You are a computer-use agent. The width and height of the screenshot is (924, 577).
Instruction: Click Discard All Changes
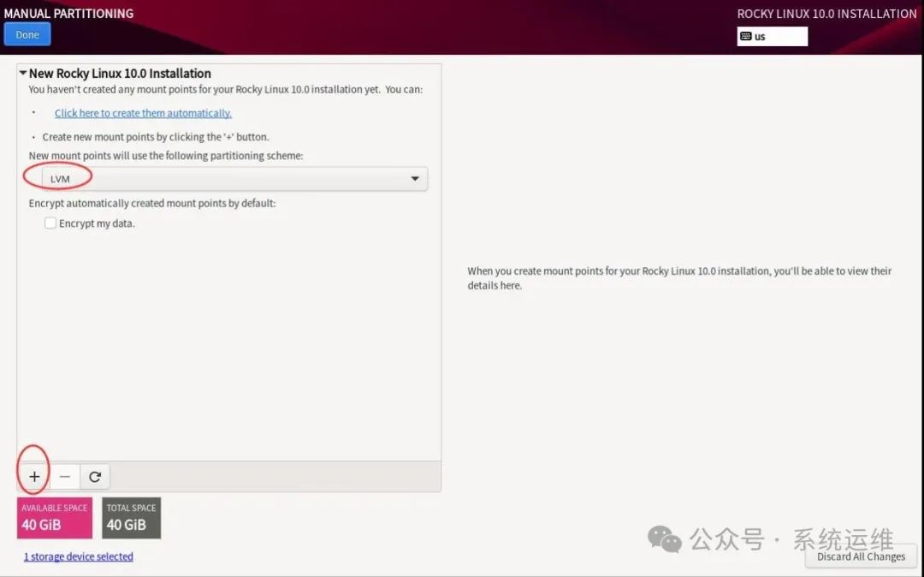coord(861,556)
